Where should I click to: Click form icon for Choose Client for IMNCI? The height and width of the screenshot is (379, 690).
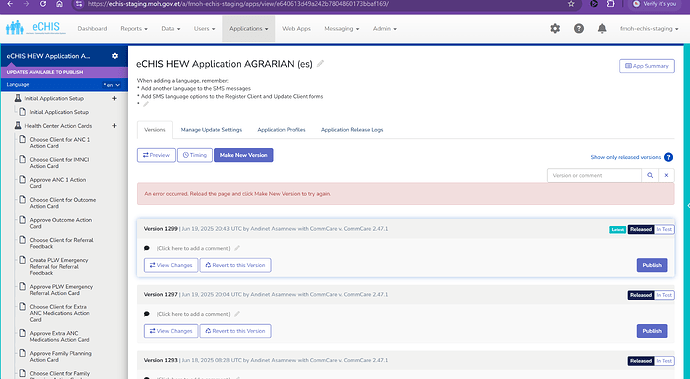22,159
